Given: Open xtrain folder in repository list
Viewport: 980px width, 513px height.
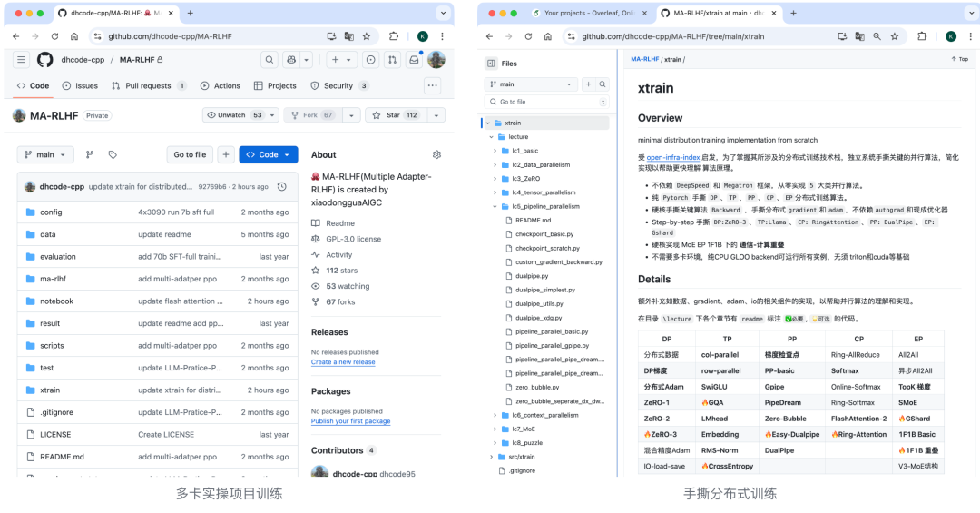Looking at the screenshot, I should click(x=50, y=390).
